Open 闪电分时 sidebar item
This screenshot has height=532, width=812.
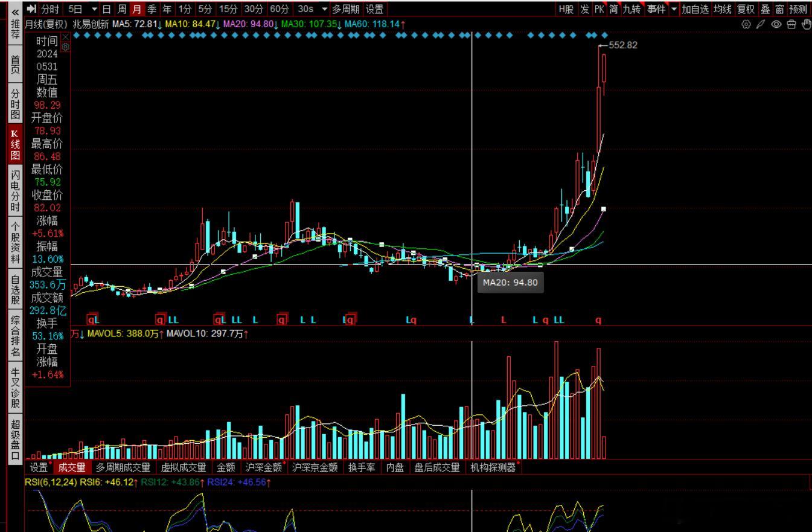15,191
